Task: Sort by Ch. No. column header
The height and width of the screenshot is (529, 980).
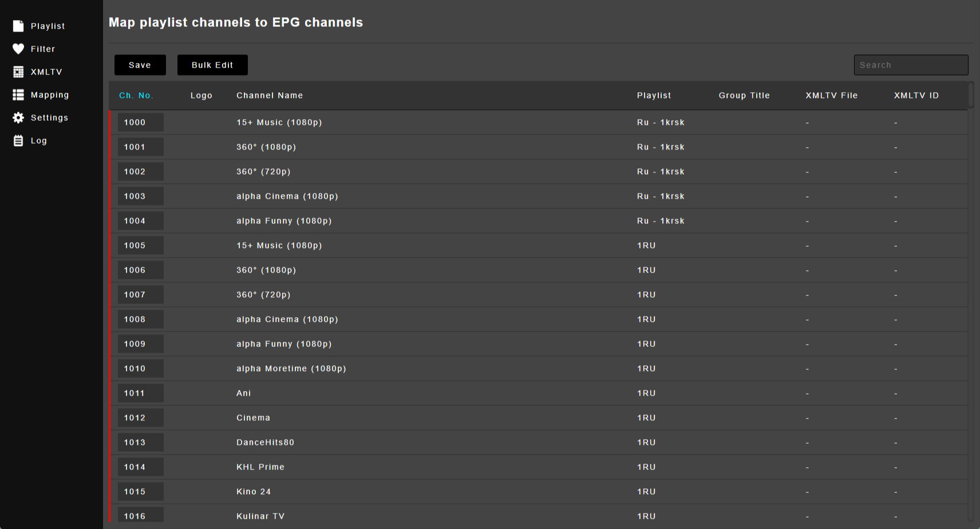Action: pyautogui.click(x=136, y=96)
